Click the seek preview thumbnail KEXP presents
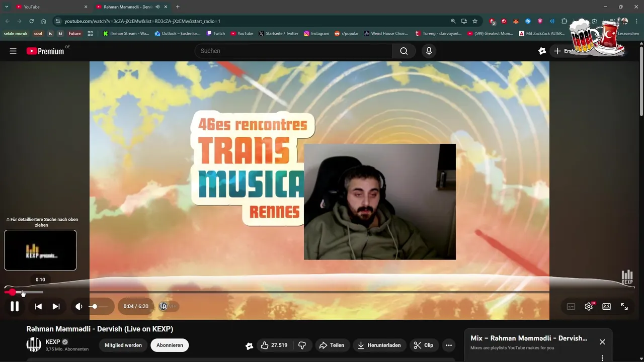644x362 pixels. [40, 250]
